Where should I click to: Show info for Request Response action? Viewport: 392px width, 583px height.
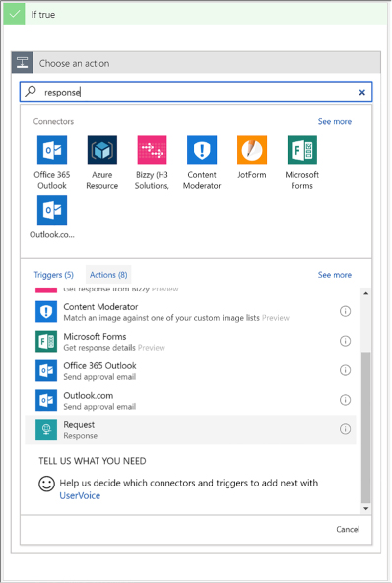[x=345, y=429]
